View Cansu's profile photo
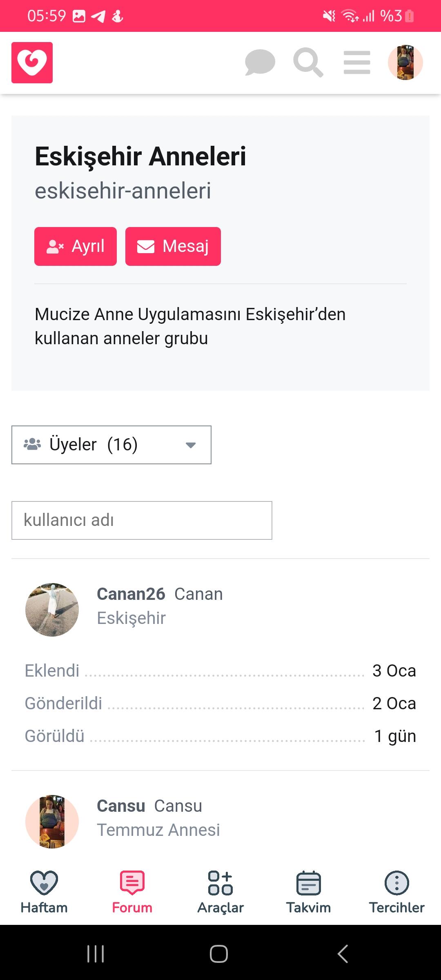 click(52, 822)
